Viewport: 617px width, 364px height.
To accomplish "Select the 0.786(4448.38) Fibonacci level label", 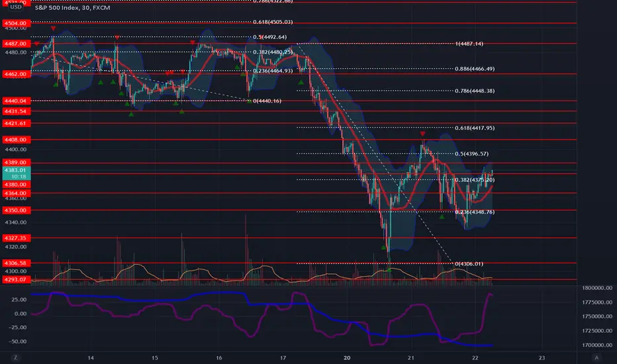I will tap(475, 91).
